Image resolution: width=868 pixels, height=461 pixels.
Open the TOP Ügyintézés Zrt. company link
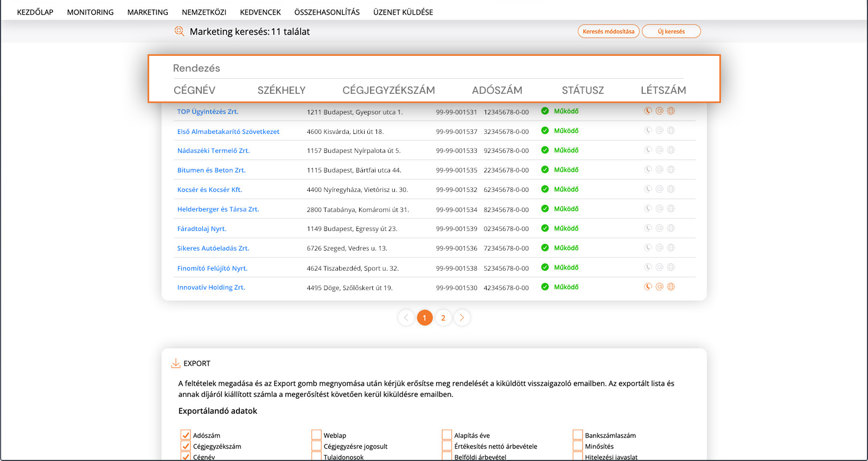click(208, 112)
